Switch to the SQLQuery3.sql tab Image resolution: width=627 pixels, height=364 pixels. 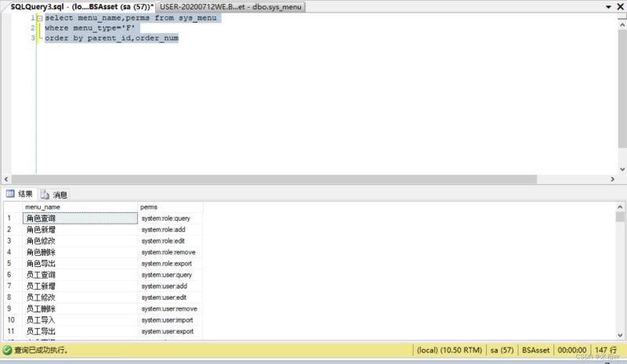[x=77, y=6]
